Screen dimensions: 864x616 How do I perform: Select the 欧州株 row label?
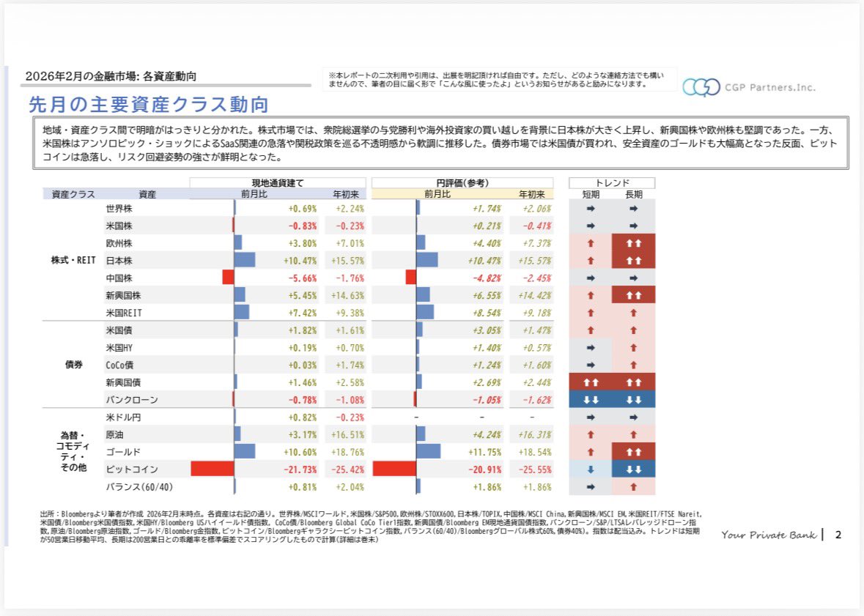click(x=119, y=243)
